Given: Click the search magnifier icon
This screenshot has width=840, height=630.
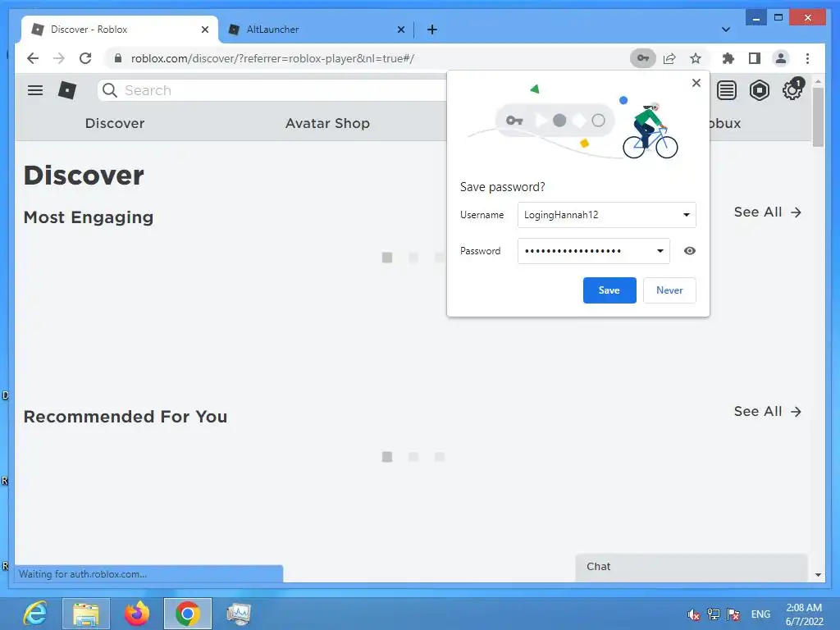Looking at the screenshot, I should pos(110,90).
